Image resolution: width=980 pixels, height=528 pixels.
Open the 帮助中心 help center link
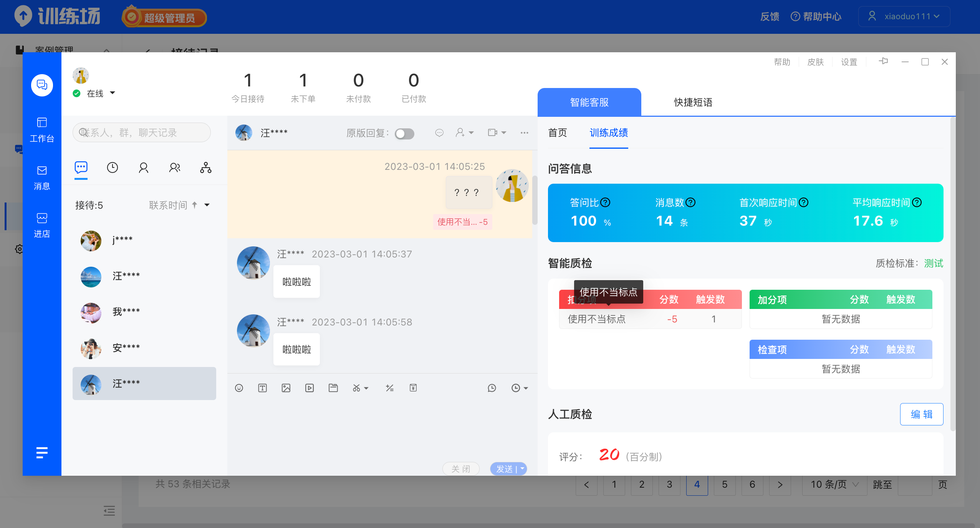tap(816, 17)
